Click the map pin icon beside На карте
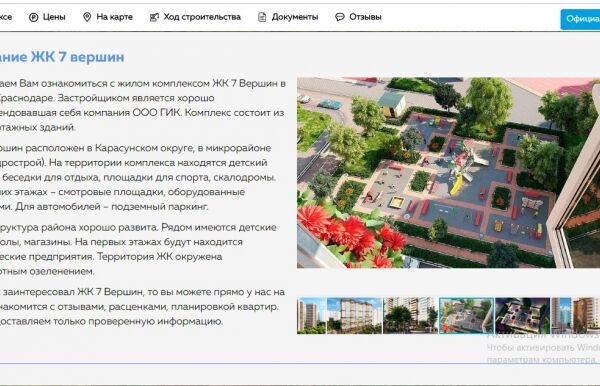The height and width of the screenshot is (386, 600). coord(87,17)
